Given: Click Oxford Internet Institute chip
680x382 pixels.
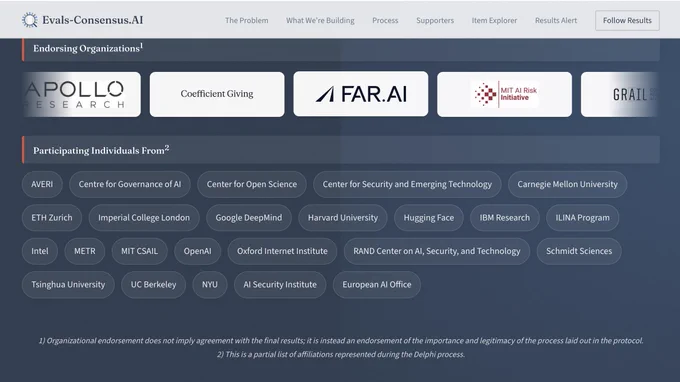Looking at the screenshot, I should (x=282, y=251).
